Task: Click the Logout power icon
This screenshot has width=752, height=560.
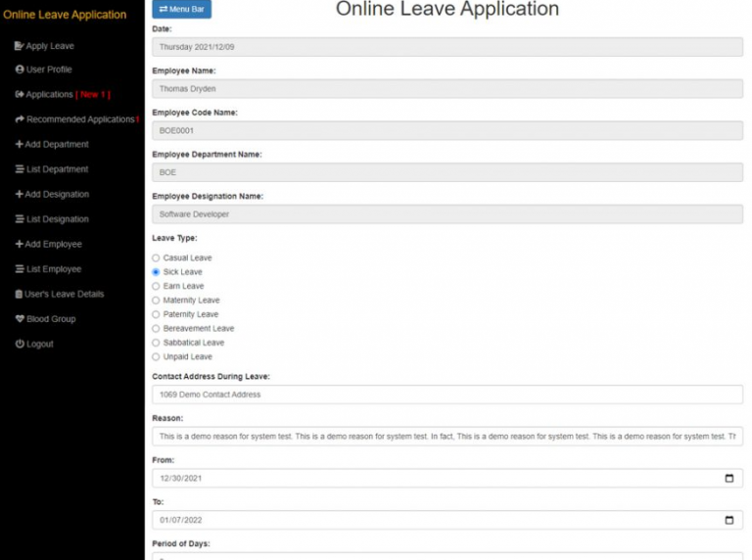Action: pyautogui.click(x=19, y=344)
